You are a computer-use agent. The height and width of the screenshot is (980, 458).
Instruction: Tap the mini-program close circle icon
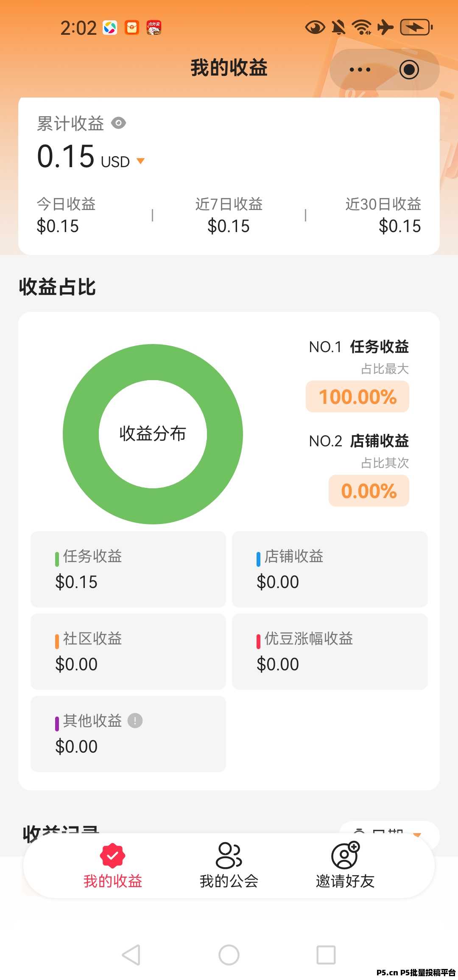(x=409, y=70)
